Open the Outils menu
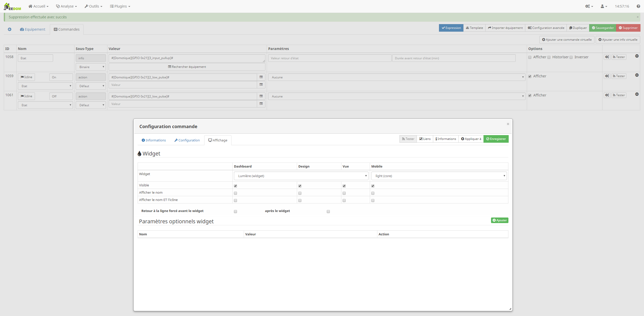This screenshot has width=644, height=316. pyautogui.click(x=93, y=6)
